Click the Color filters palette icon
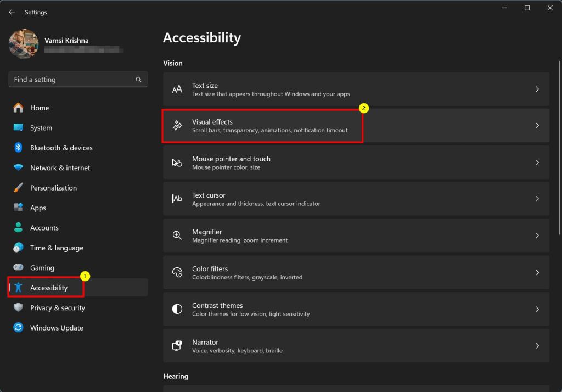The height and width of the screenshot is (392, 562). pos(177,272)
